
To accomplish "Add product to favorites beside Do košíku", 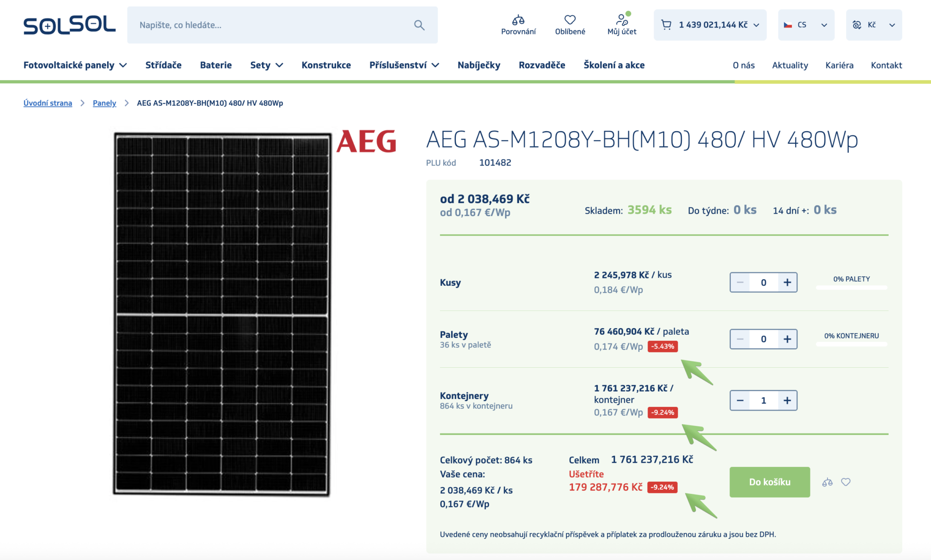I will click(846, 482).
